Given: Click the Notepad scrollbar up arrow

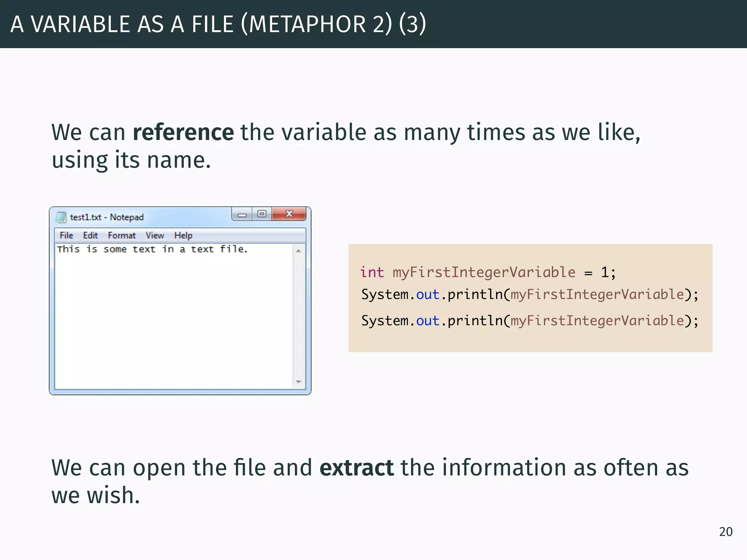Looking at the screenshot, I should (x=299, y=251).
